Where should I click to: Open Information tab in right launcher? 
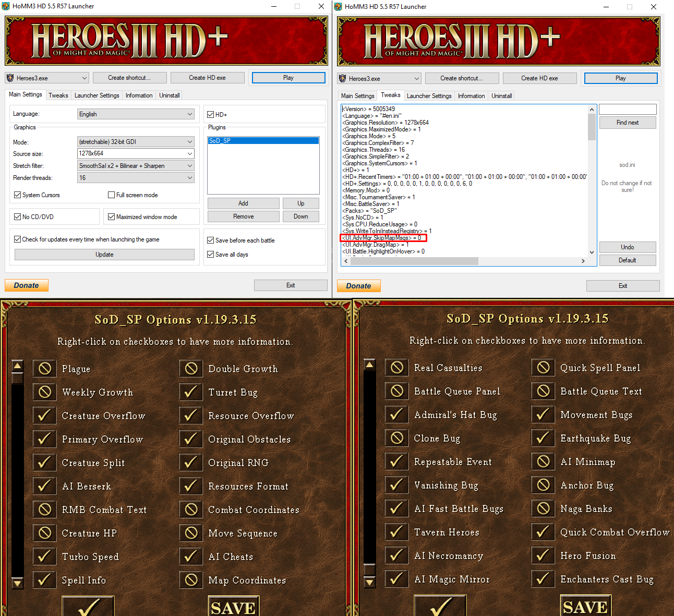pos(472,96)
